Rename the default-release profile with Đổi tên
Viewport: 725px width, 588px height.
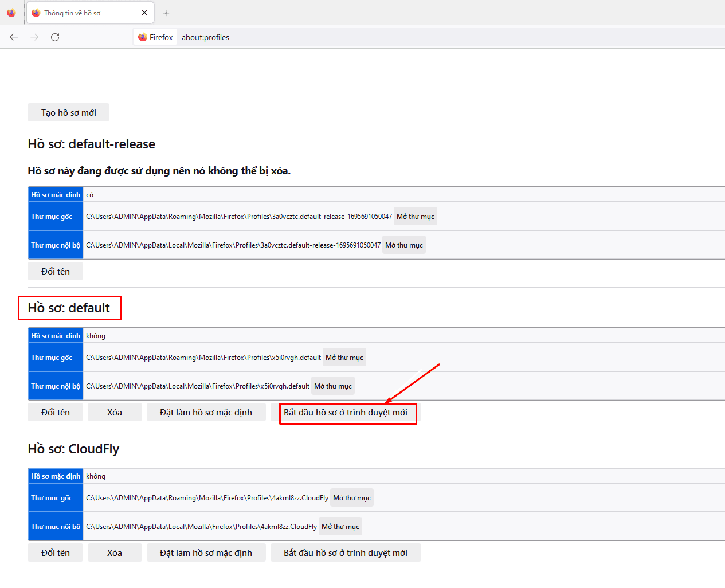coord(55,271)
